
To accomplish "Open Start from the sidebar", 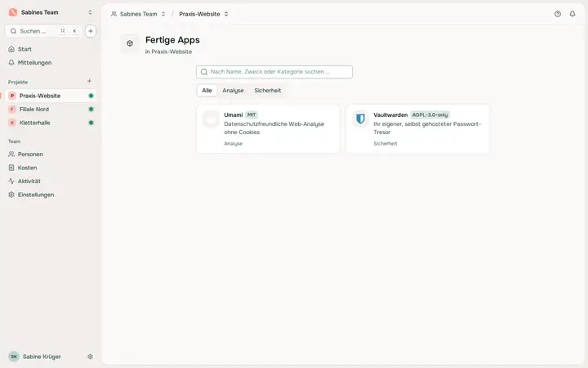I will (51, 49).
